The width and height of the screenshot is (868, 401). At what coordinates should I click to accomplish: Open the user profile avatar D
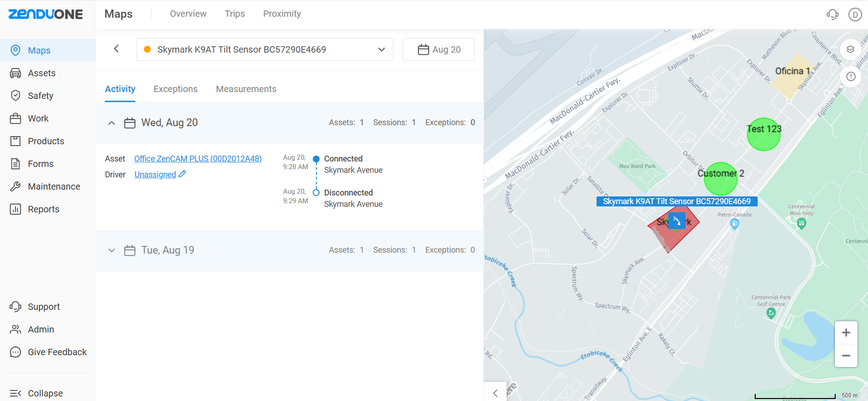(855, 15)
